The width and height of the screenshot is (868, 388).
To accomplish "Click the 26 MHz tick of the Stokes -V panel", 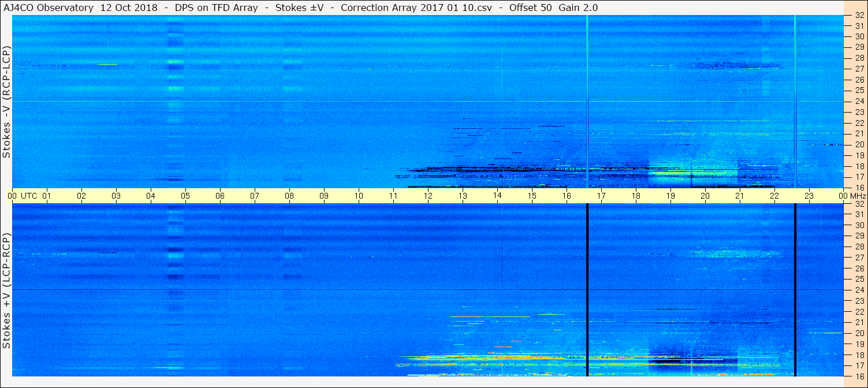I will [859, 80].
